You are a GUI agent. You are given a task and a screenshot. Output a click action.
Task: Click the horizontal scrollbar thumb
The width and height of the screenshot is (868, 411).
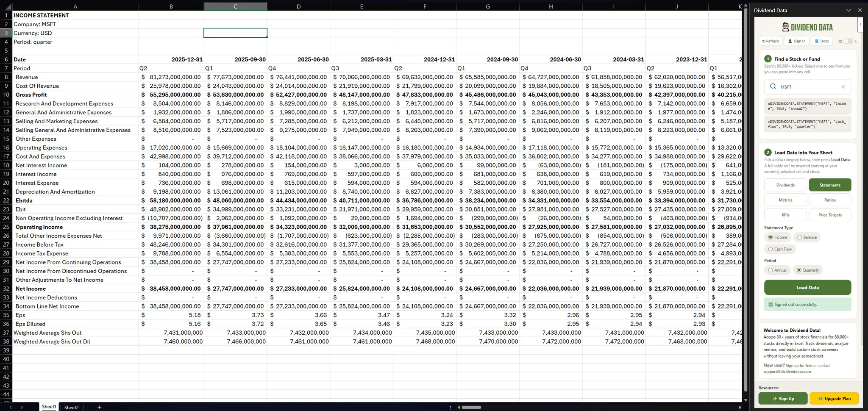[471, 407]
